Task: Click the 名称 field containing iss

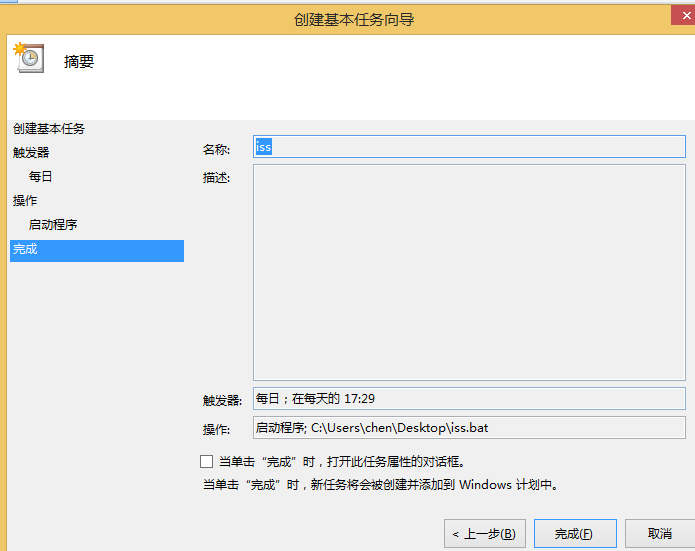Action: point(469,146)
